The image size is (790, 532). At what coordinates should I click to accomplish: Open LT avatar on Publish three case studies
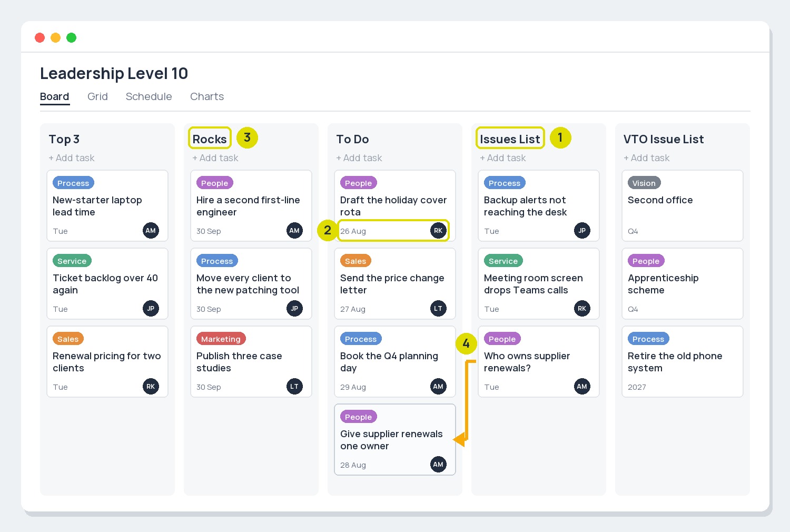[294, 386]
